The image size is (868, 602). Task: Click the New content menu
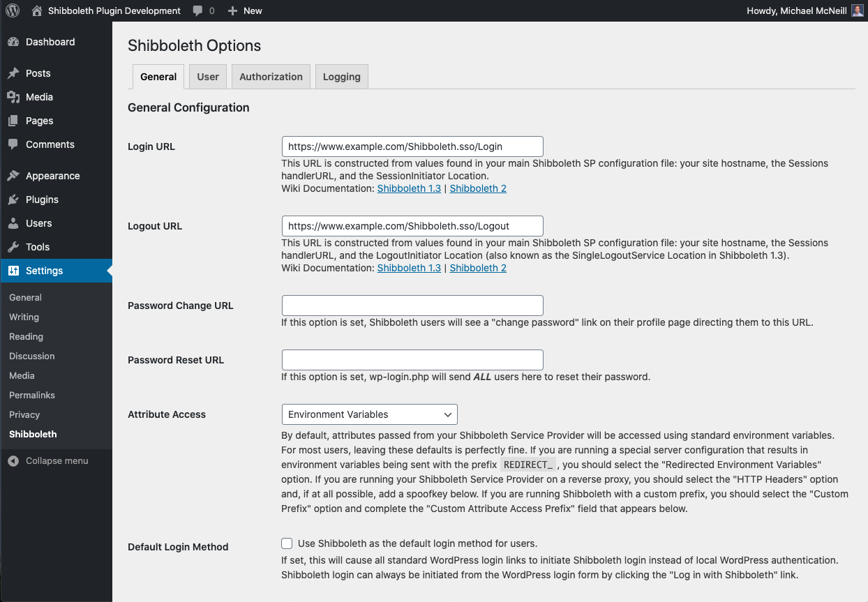245,10
